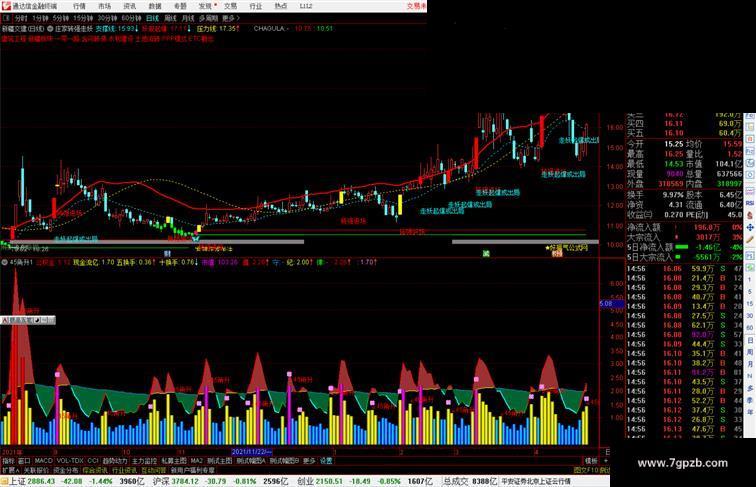
Task: Select the pencil drawing tool icon
Action: click(750, 239)
